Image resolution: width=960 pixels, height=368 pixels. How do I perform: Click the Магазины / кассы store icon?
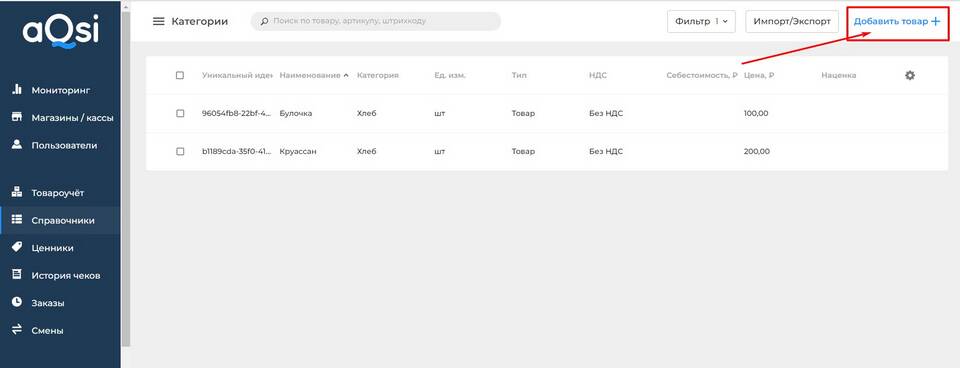17,118
